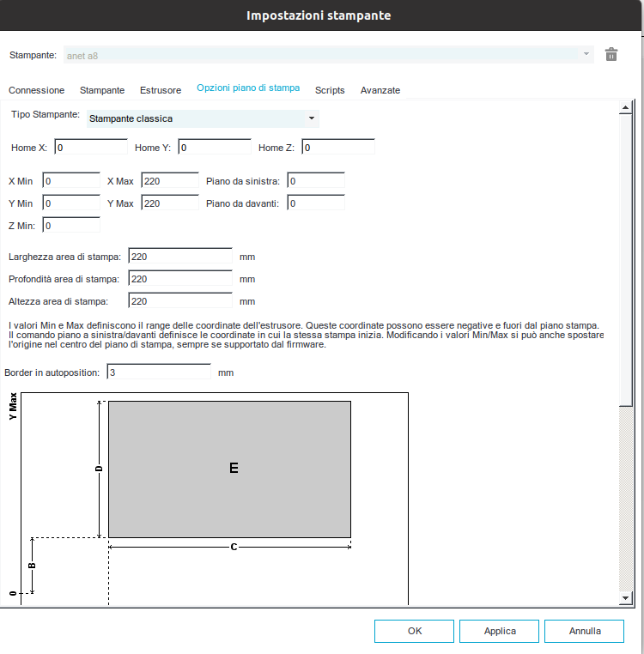Click the D dimension label in diagram
Screen dimensions: 644x654
(99, 469)
